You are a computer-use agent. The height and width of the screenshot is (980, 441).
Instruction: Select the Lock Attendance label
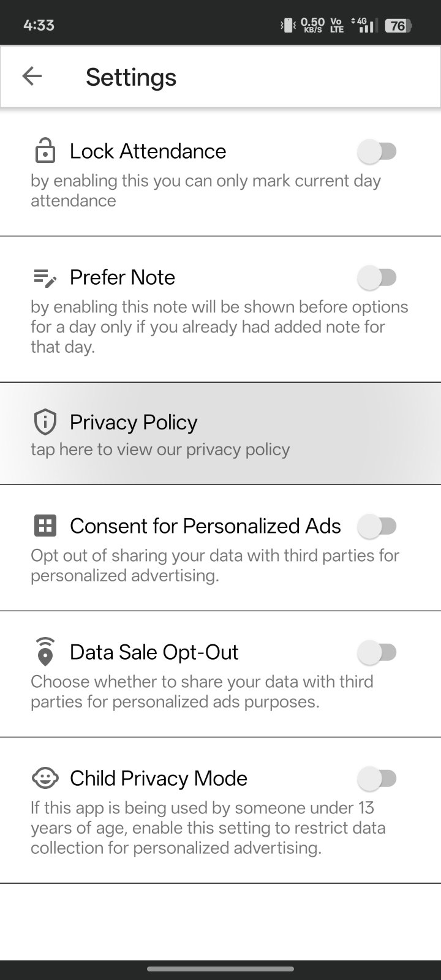[x=148, y=151]
